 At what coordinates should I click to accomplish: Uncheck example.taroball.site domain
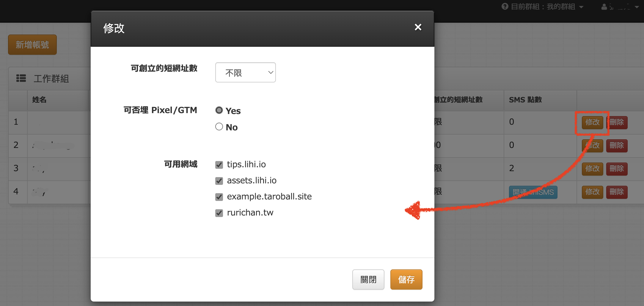pyautogui.click(x=219, y=197)
